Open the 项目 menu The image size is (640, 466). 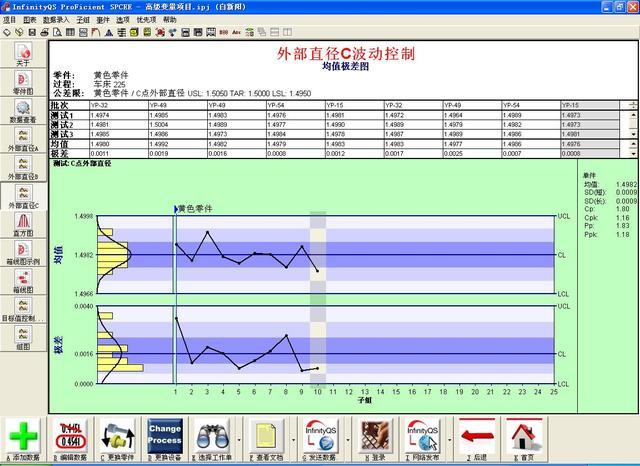pyautogui.click(x=9, y=20)
